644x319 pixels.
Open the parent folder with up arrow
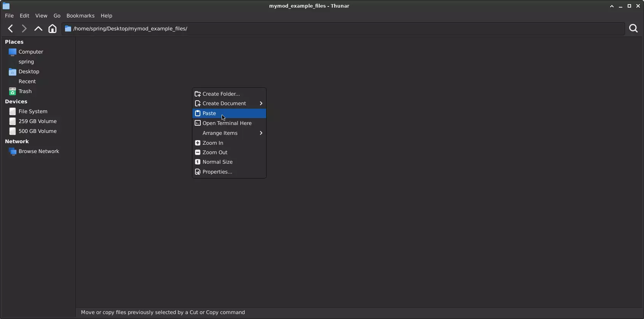pos(38,28)
